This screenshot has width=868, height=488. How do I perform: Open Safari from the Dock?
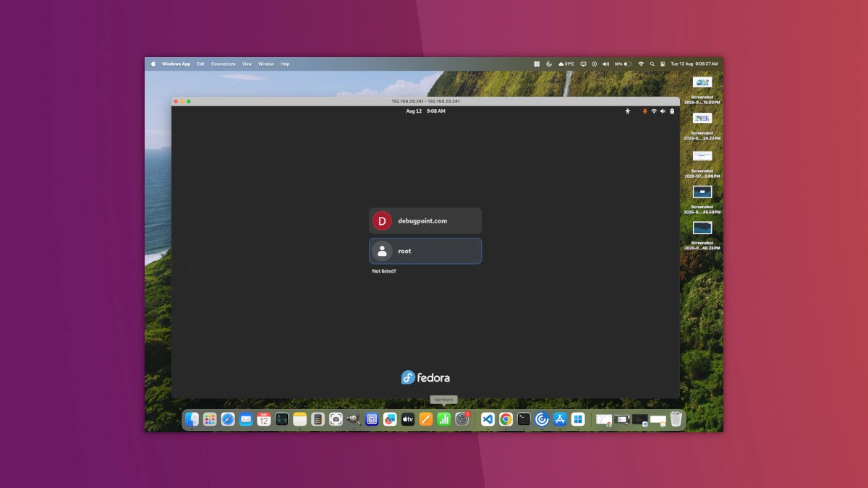[228, 419]
